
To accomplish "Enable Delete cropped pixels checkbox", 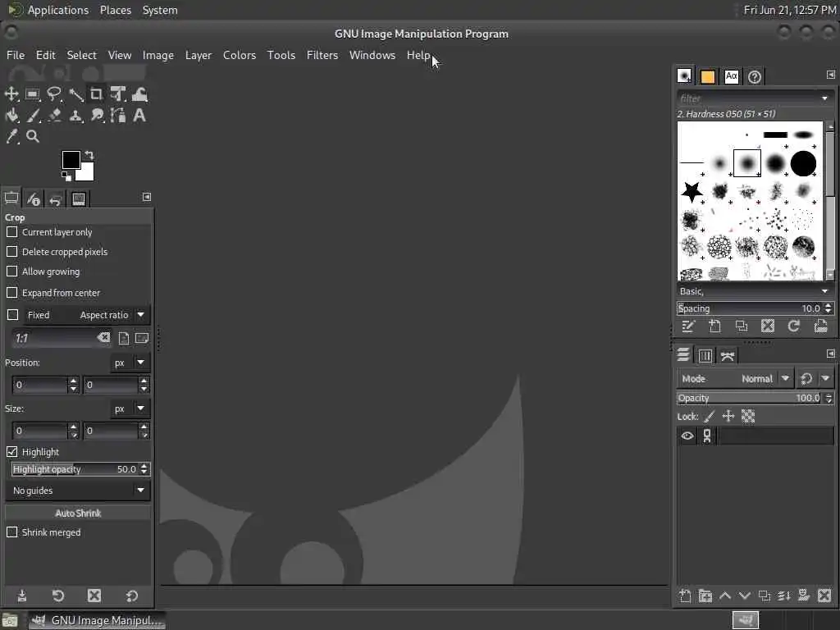I will (11, 252).
